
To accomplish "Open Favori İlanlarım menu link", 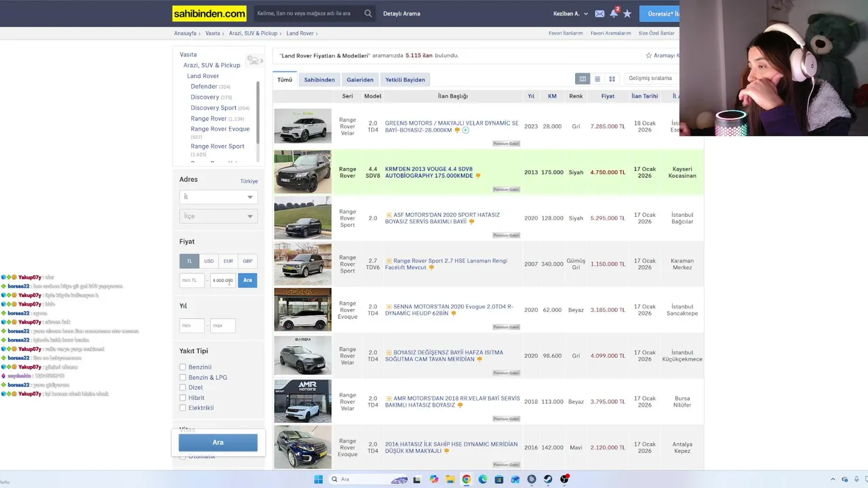I will click(x=566, y=33).
